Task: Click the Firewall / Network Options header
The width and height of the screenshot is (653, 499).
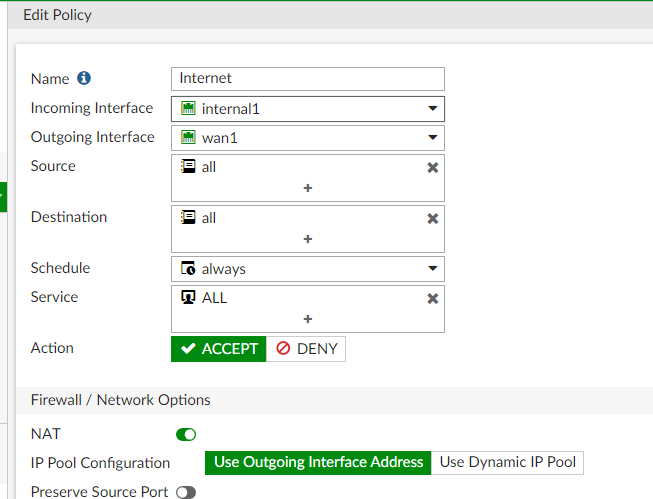Action: pyautogui.click(x=120, y=400)
